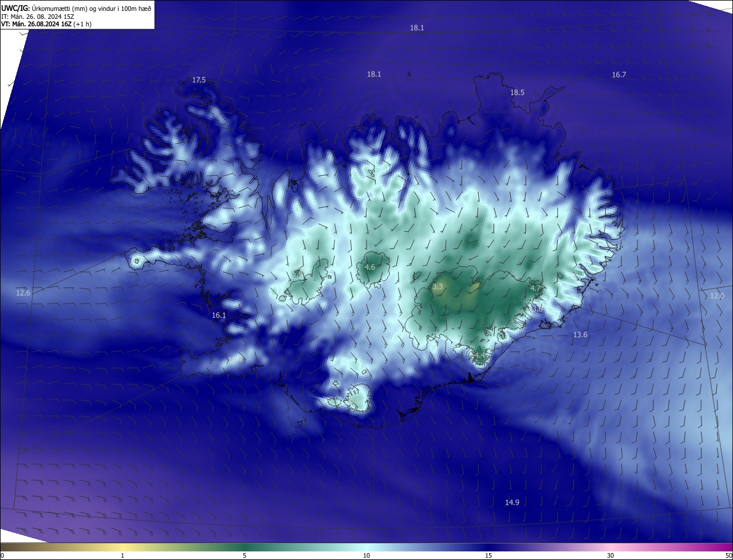Screen dimensions: 733x560
Task: Click the 3.3 value label
Action: point(438,286)
